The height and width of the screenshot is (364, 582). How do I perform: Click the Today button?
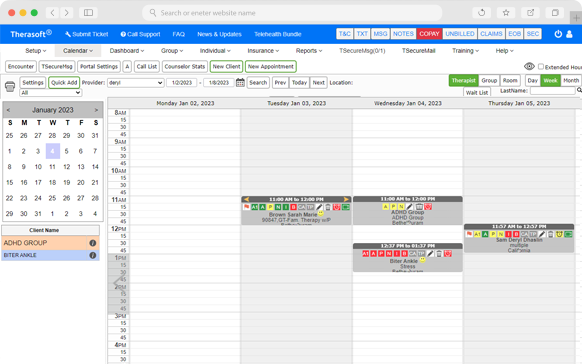(x=299, y=82)
